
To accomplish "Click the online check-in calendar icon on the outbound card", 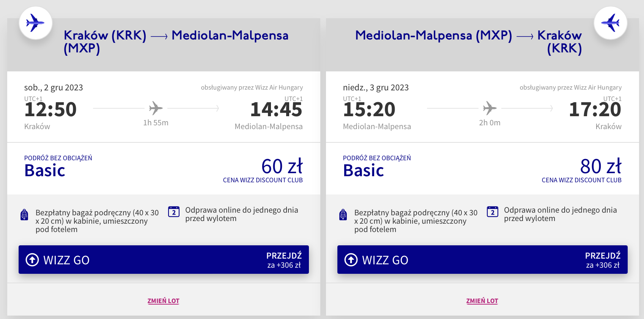I will point(174,212).
